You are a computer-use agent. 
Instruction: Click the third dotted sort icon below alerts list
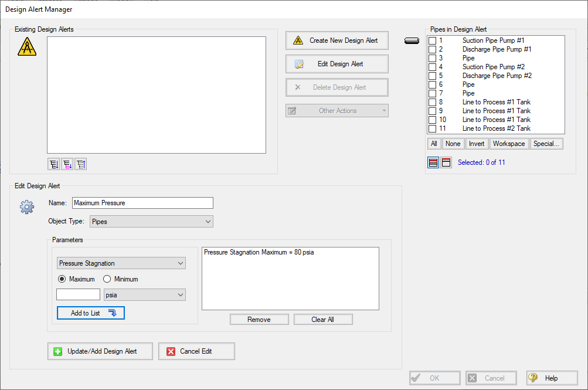81,164
